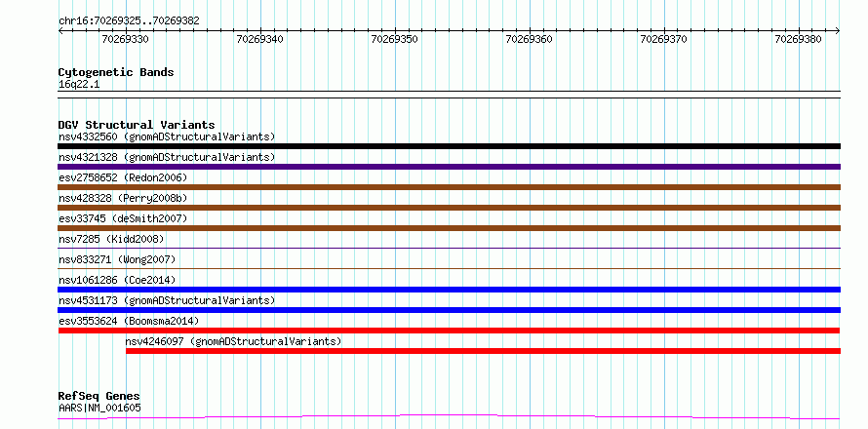Click the nsv4332560 black variant bar
868x429 pixels.
coord(449,146)
